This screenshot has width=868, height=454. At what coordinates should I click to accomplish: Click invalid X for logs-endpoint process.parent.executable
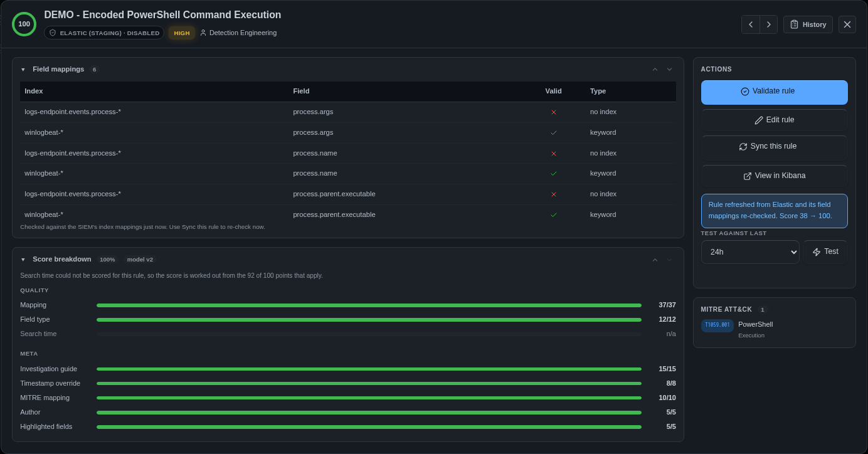pos(554,194)
